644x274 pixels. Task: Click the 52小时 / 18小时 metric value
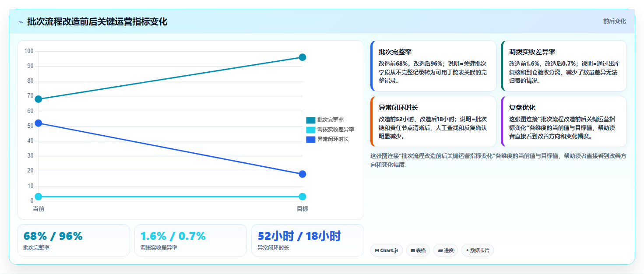coord(299,236)
